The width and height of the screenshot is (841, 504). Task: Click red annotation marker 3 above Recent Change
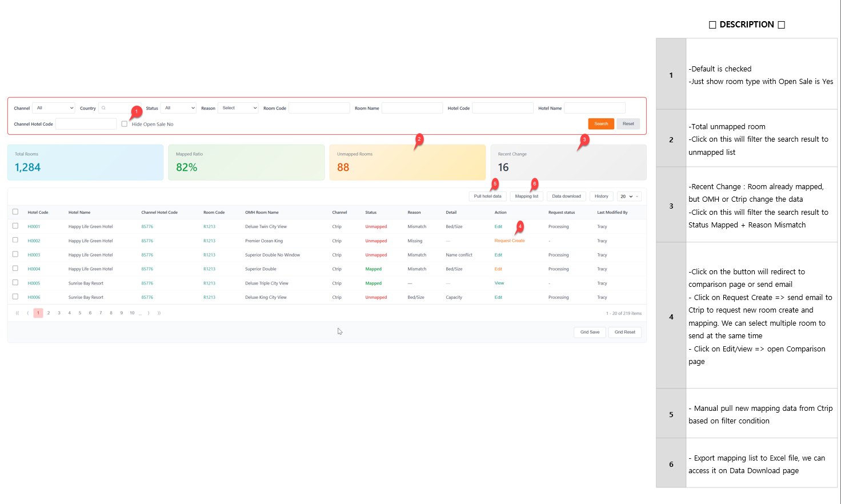[x=584, y=139]
